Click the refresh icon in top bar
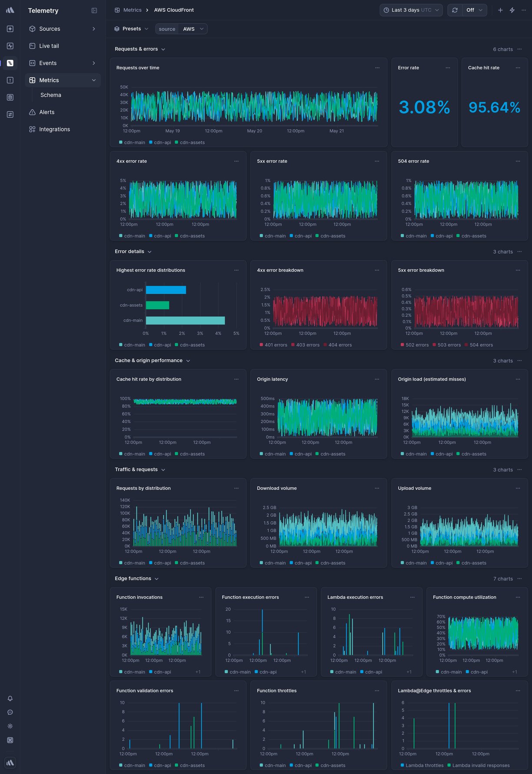Screen dimensions: 532x774 (x=455, y=10)
